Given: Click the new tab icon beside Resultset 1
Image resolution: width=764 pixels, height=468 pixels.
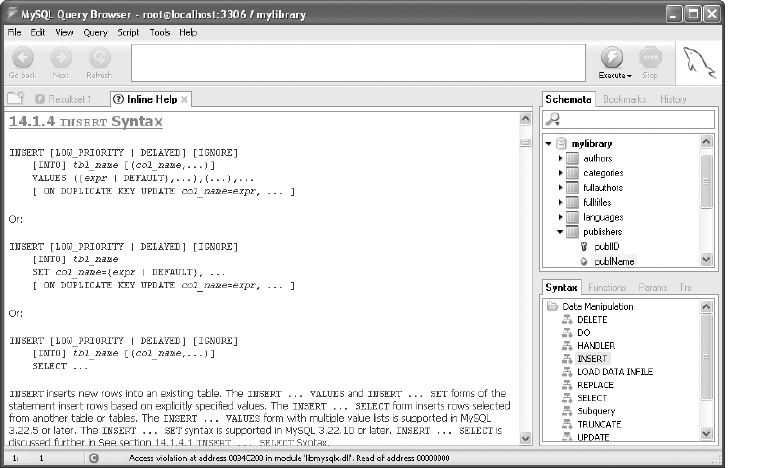Looking at the screenshot, I should [16, 98].
